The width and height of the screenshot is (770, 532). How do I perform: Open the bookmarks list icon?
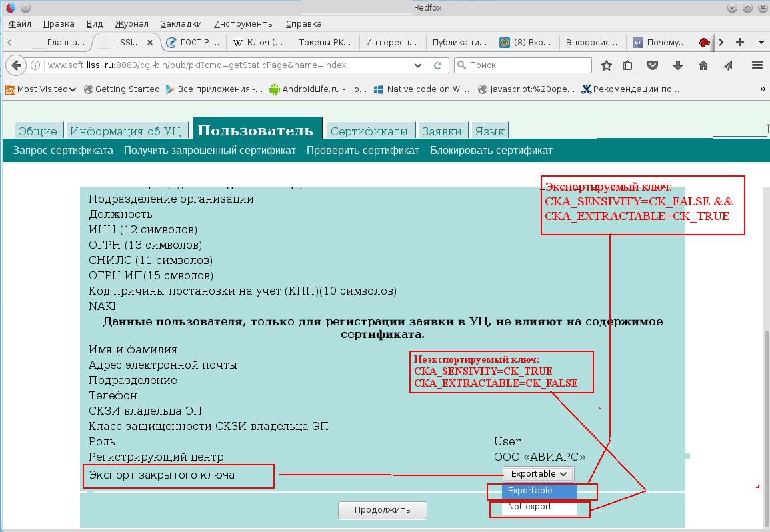[627, 65]
